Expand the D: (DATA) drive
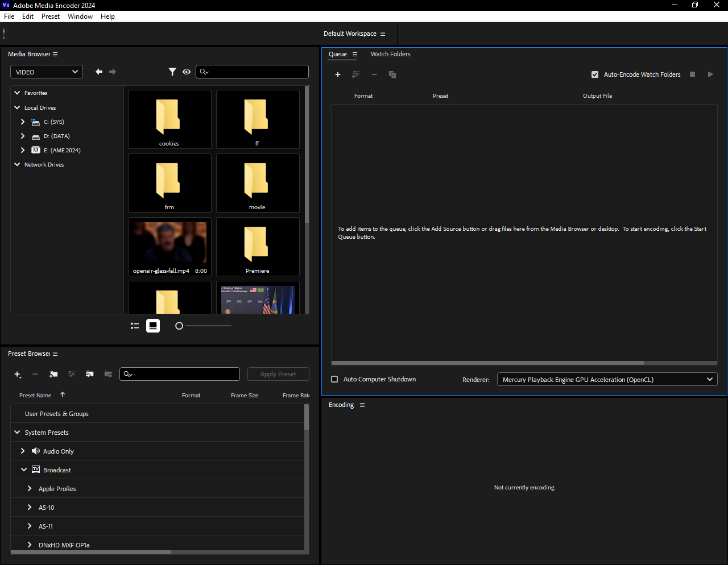The height and width of the screenshot is (565, 728). pyautogui.click(x=23, y=136)
